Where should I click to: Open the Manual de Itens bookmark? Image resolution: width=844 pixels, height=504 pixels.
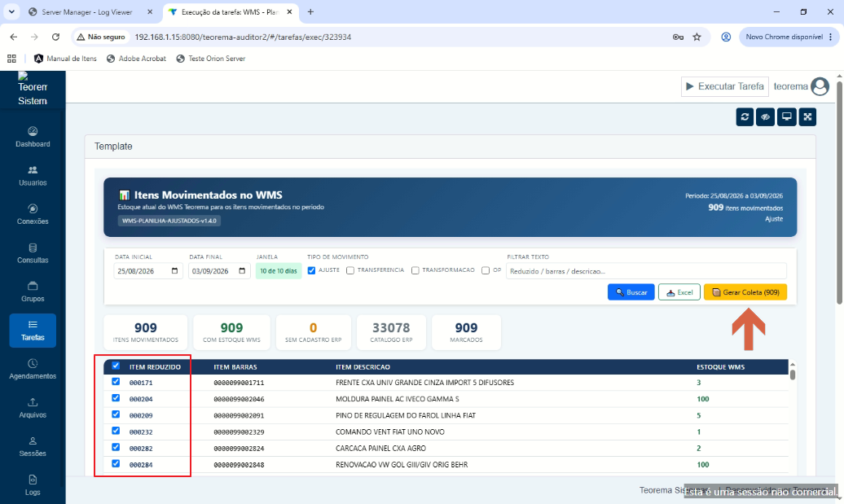coord(65,59)
